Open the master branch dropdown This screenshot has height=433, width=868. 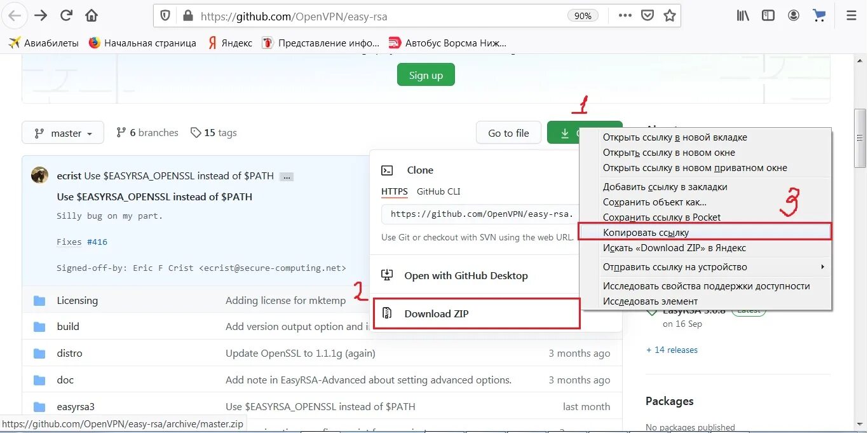click(63, 133)
